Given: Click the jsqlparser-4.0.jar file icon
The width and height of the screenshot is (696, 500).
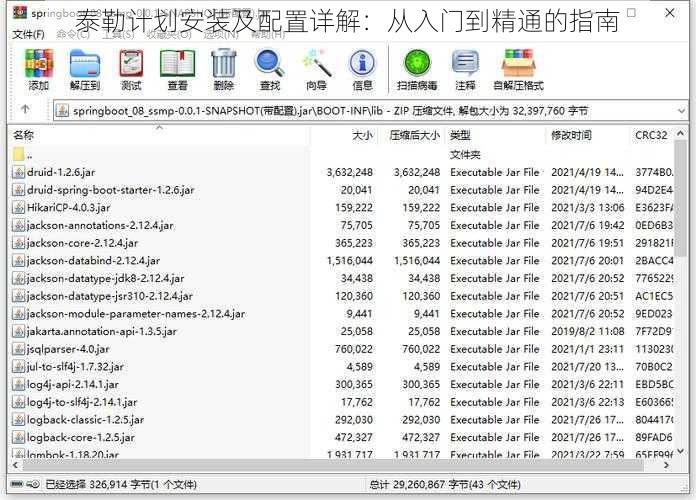Looking at the screenshot, I should [19, 349].
